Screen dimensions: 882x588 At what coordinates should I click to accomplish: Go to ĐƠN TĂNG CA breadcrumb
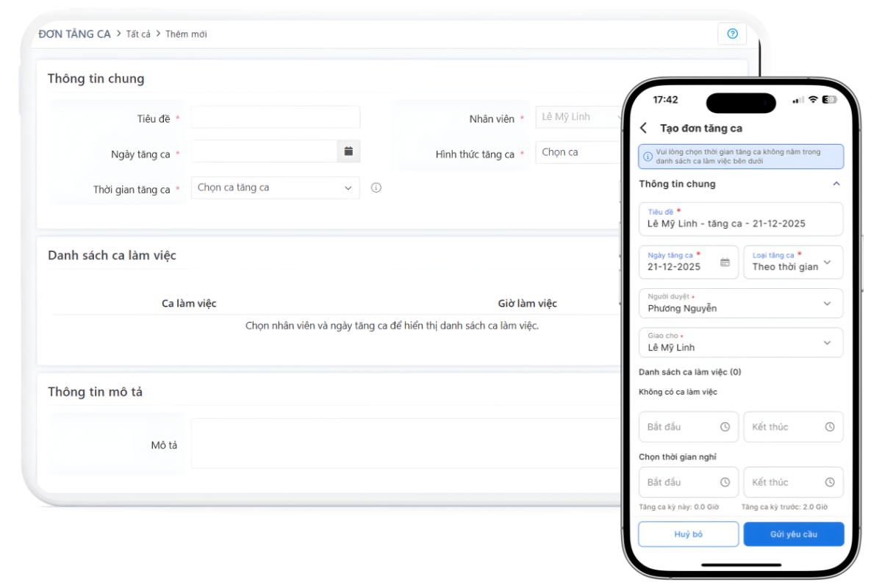(x=74, y=34)
